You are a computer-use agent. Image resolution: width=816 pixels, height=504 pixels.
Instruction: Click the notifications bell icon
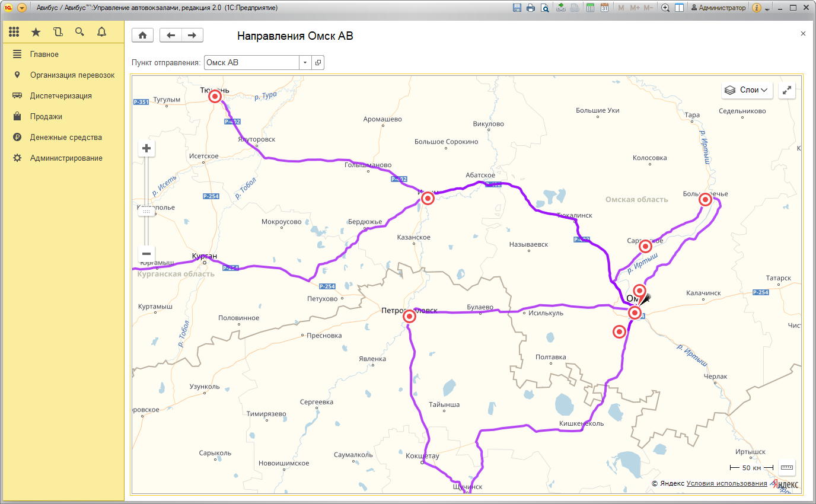(101, 32)
